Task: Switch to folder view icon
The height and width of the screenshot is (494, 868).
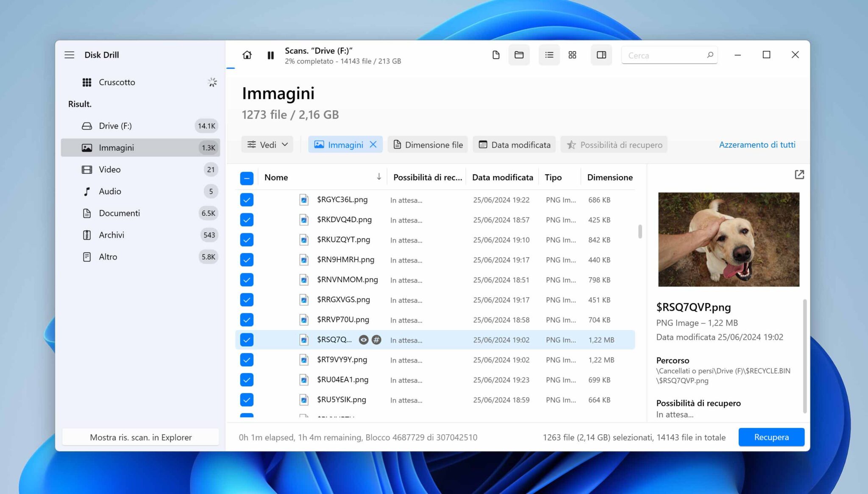Action: [x=519, y=55]
